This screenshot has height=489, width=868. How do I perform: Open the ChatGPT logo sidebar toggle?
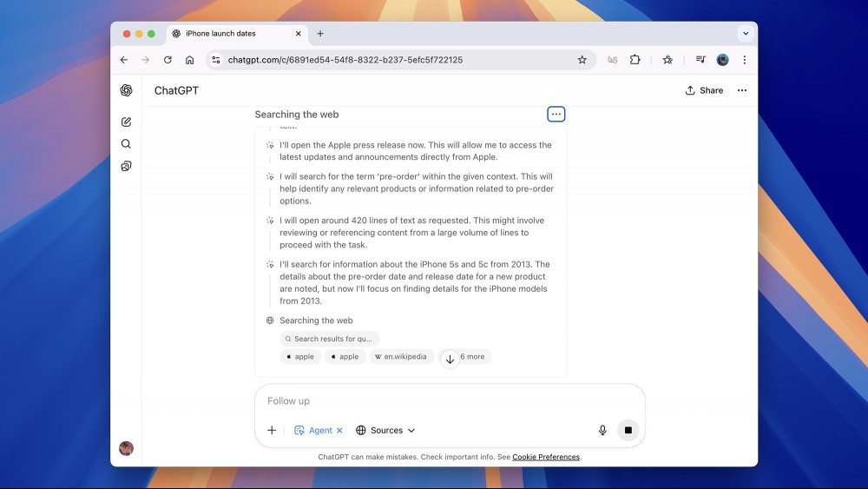pos(126,90)
